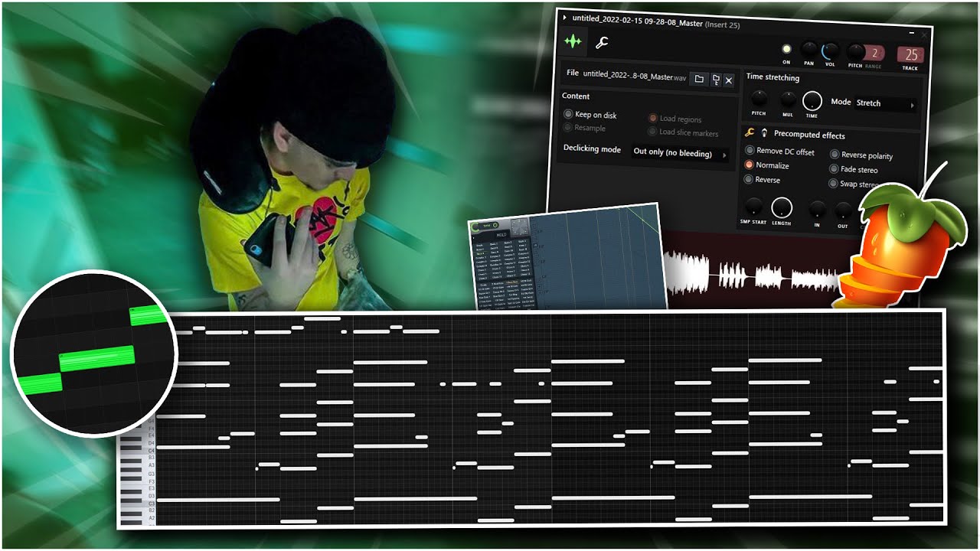
Task: Click the Precomputed effects heading
Action: (809, 135)
